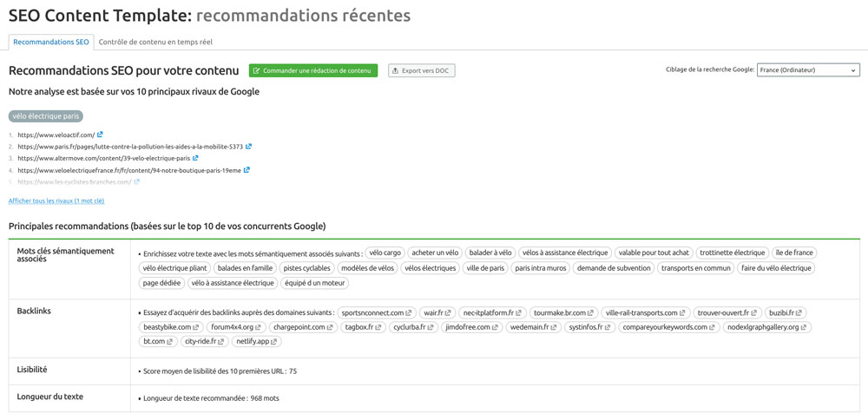Screen dimensions: 868x420
Task: Open external link icon beside paris.fr URL
Action: tap(248, 147)
